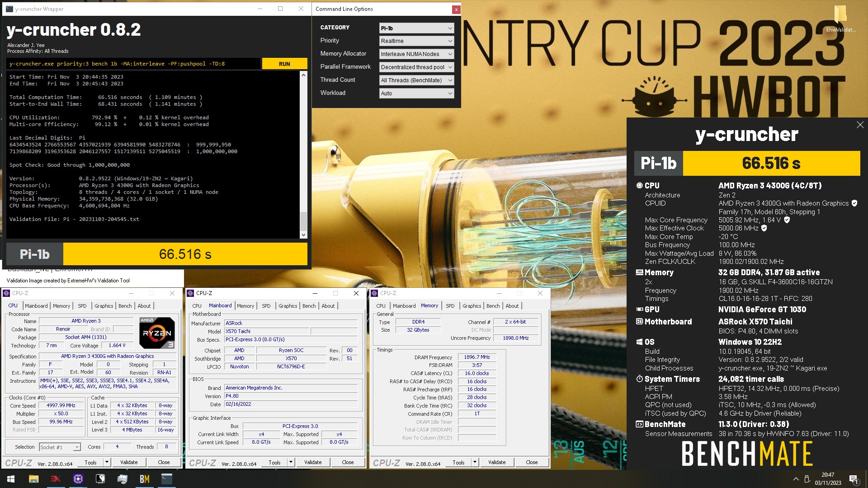
Task: Click the y-cruncher output scrollbar thumb
Action: coord(303,221)
